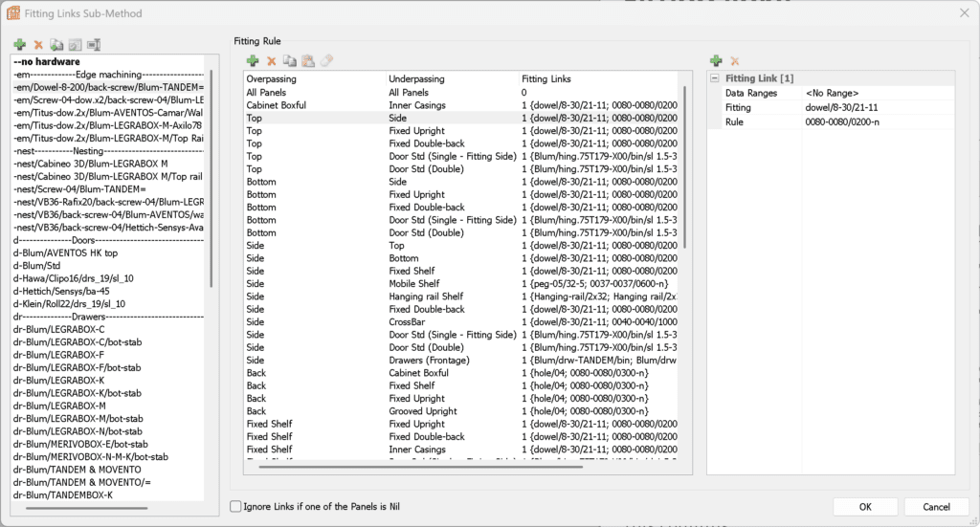Paste fitting rule icon in Fitting Rule toolbar
This screenshot has height=527, width=980.
click(x=308, y=60)
